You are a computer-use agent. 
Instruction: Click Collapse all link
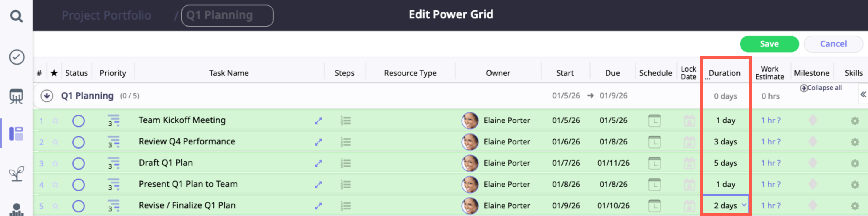[x=821, y=88]
